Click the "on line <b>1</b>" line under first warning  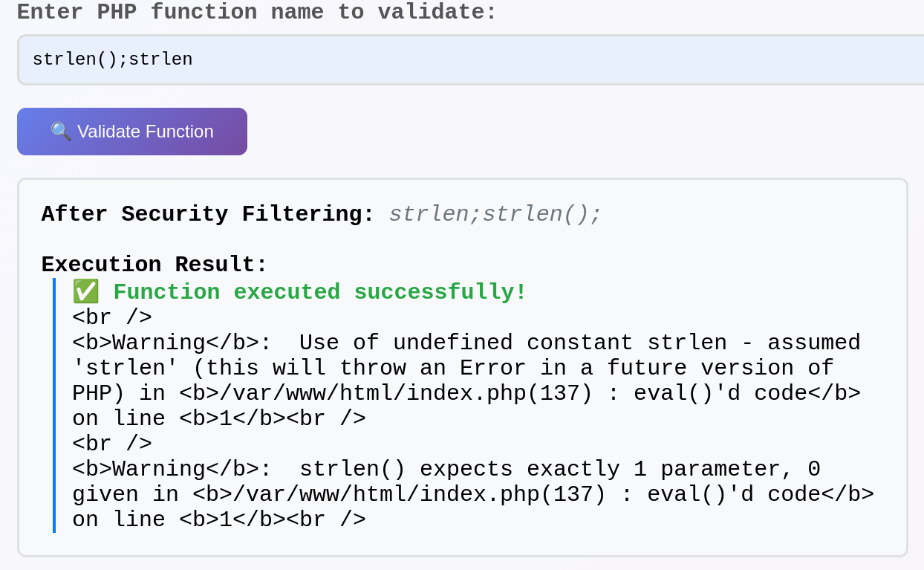tap(218, 418)
